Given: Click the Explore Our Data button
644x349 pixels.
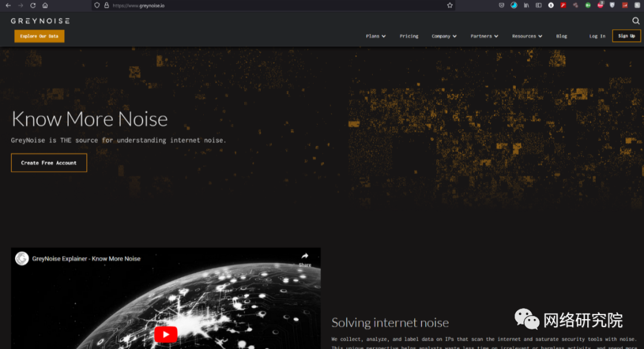Looking at the screenshot, I should click(39, 36).
